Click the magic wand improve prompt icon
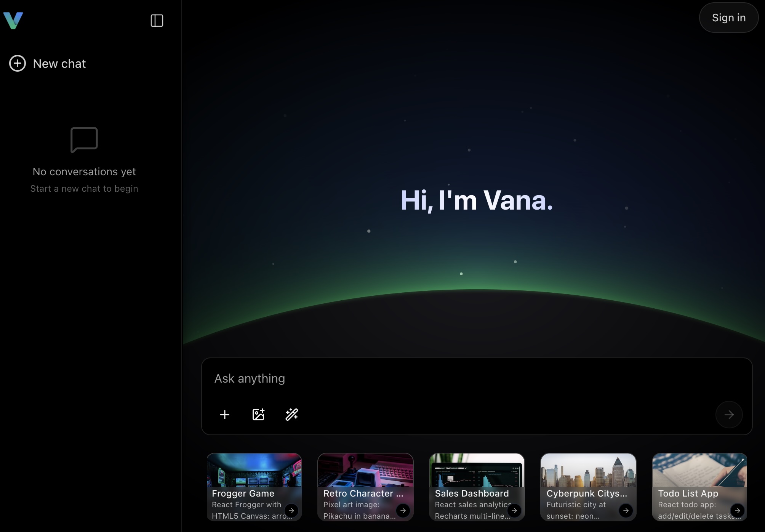Viewport: 765px width, 532px height. pos(292,415)
